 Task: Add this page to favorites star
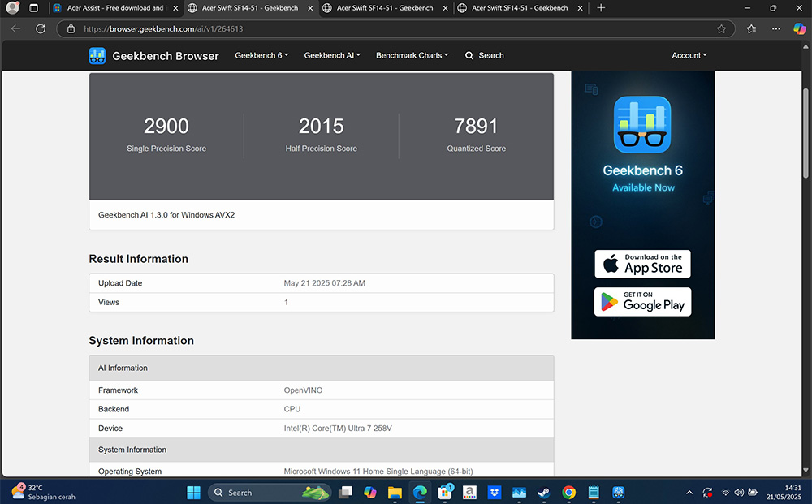pos(721,29)
